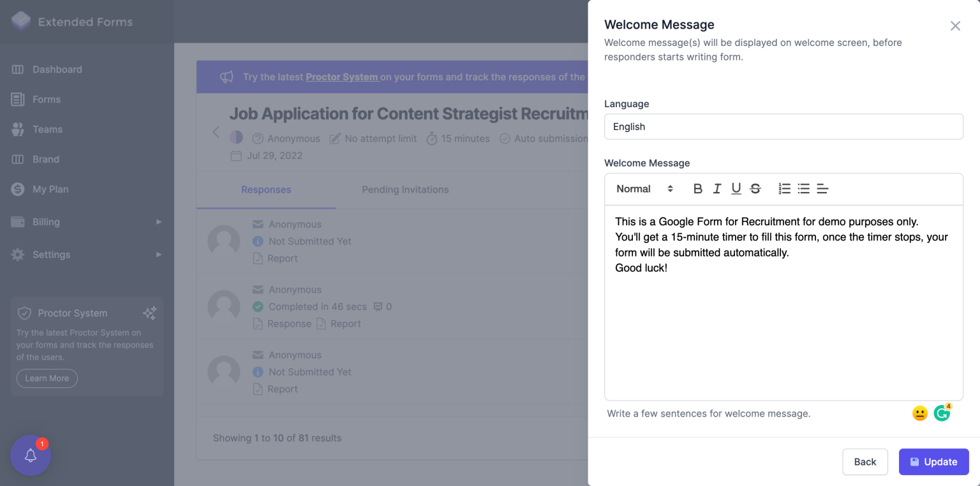Open the notifications bell
Screen dimensions: 980x486
click(30, 455)
